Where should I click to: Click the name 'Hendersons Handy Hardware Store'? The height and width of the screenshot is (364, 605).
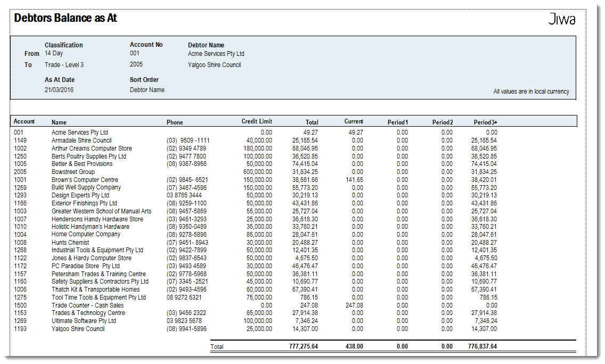[97, 219]
